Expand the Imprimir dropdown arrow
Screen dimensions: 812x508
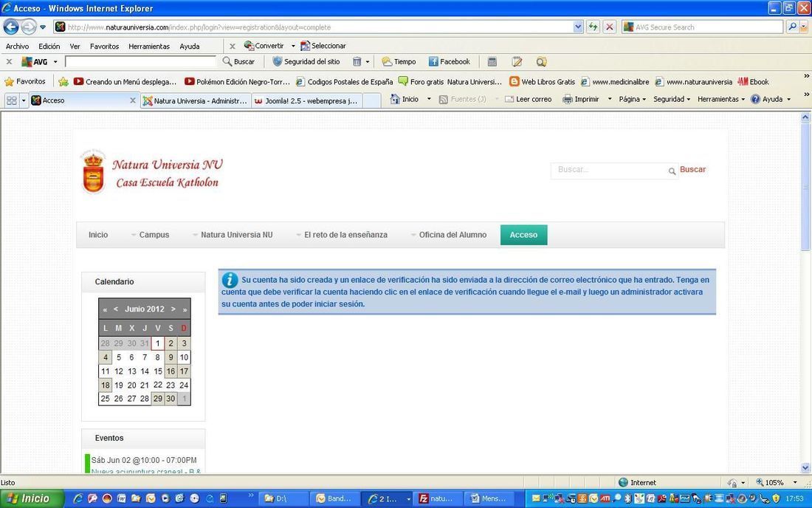click(610, 99)
